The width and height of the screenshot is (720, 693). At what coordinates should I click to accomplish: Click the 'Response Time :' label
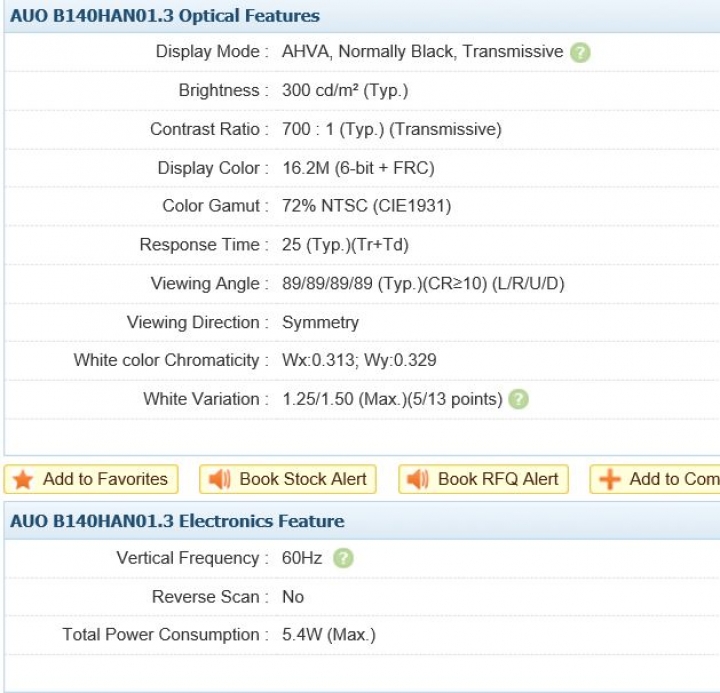click(204, 245)
